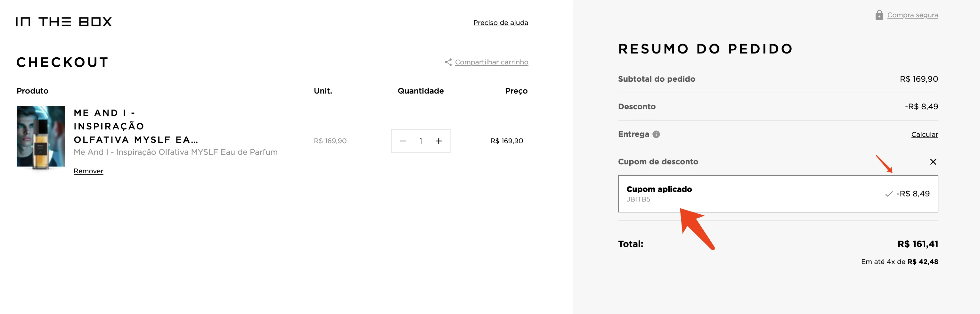Open the Me And I product title
980x314 pixels.
click(136, 126)
